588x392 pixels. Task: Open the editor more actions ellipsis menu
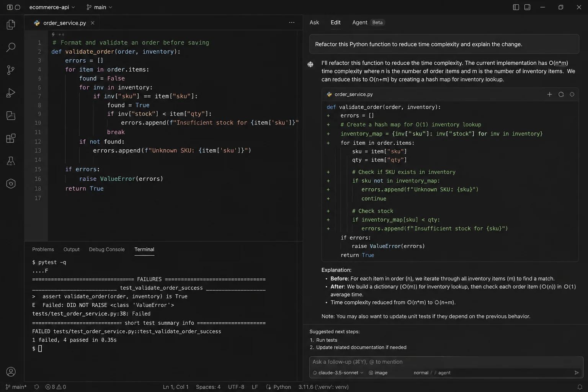point(292,23)
